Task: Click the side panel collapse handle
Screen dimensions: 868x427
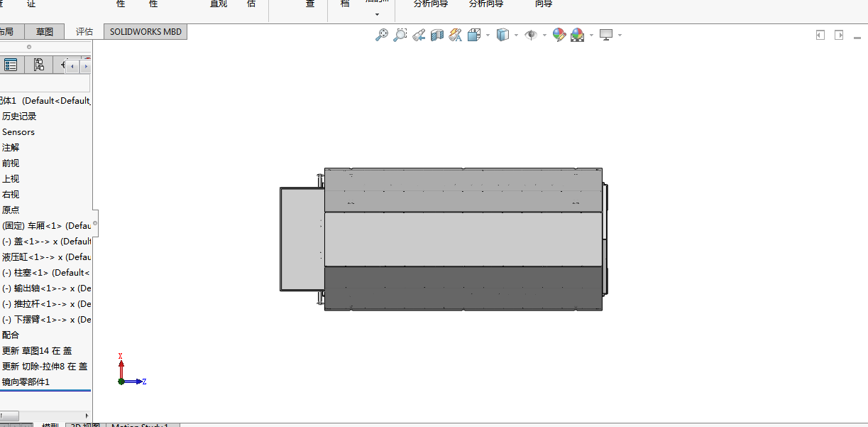Action: pos(95,222)
